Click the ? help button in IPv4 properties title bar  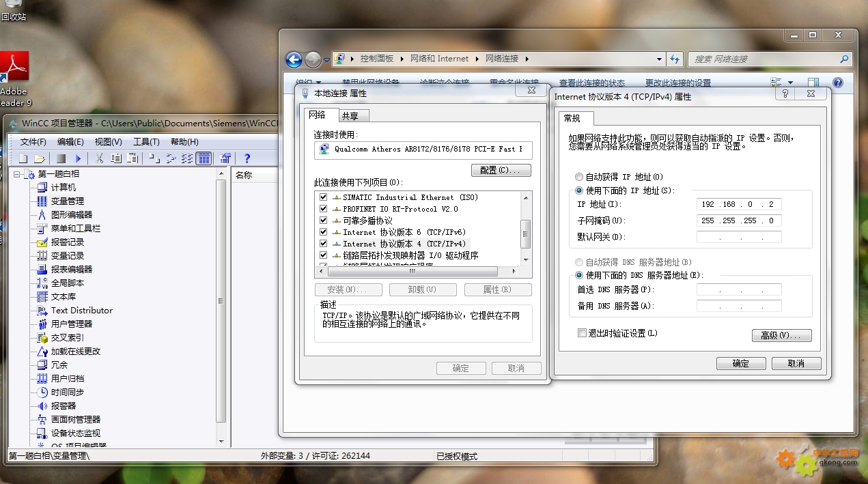coord(785,94)
